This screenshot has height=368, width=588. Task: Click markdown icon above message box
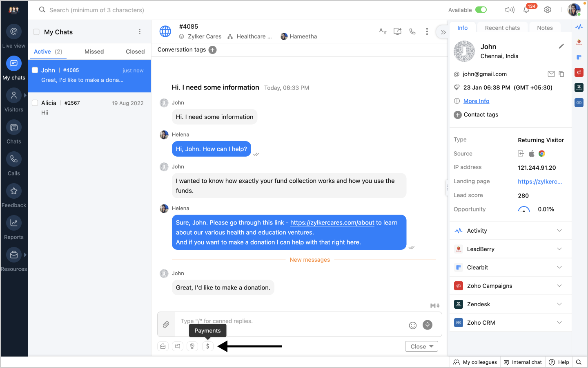(x=435, y=305)
